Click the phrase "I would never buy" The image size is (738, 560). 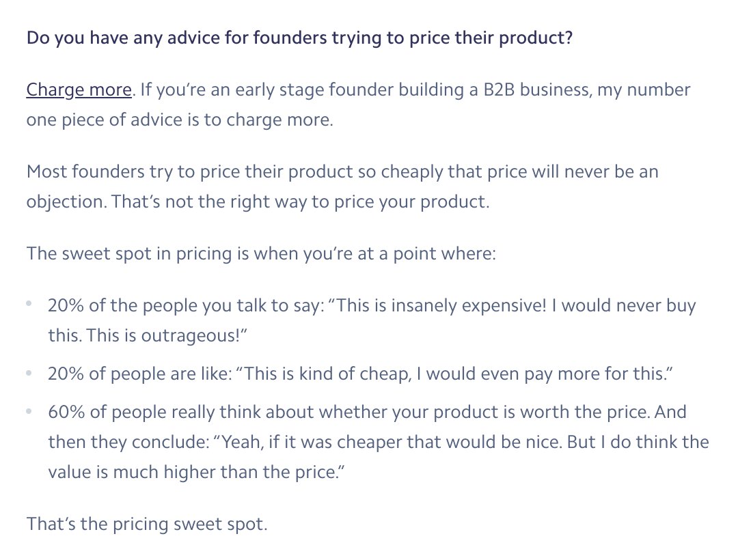624,306
